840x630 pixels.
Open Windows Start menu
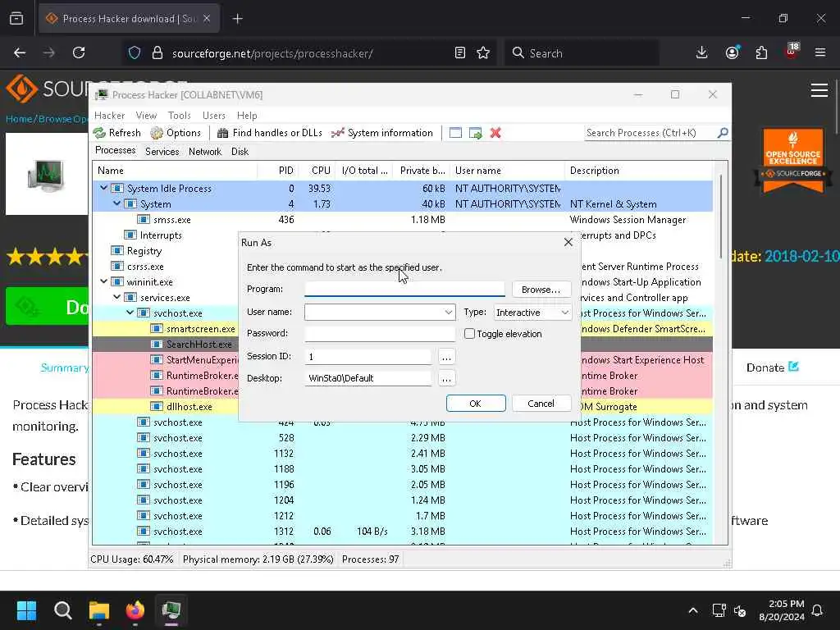(26, 610)
